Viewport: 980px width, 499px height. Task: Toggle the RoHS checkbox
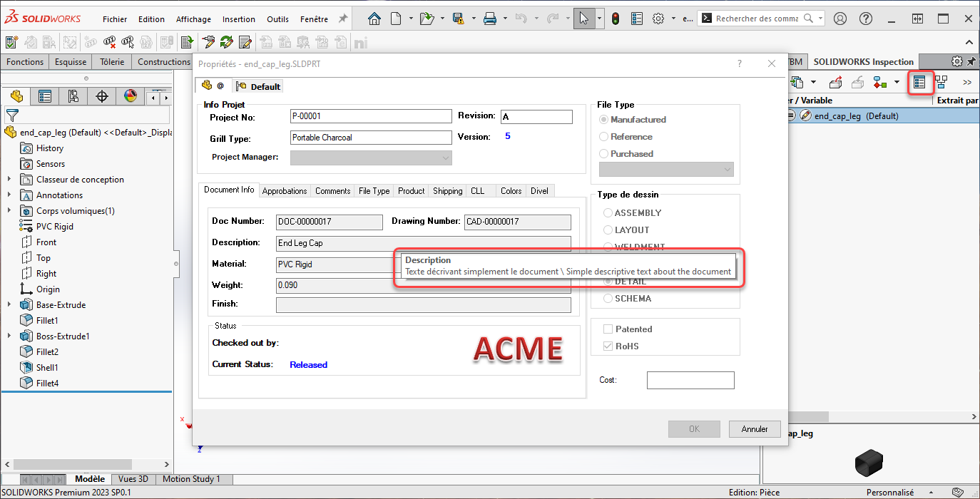[608, 346]
